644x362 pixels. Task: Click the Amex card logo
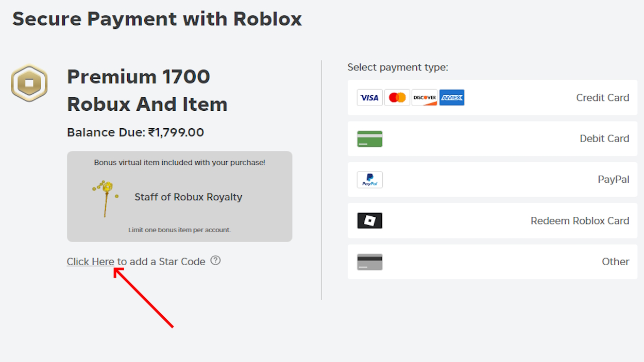[x=452, y=97]
